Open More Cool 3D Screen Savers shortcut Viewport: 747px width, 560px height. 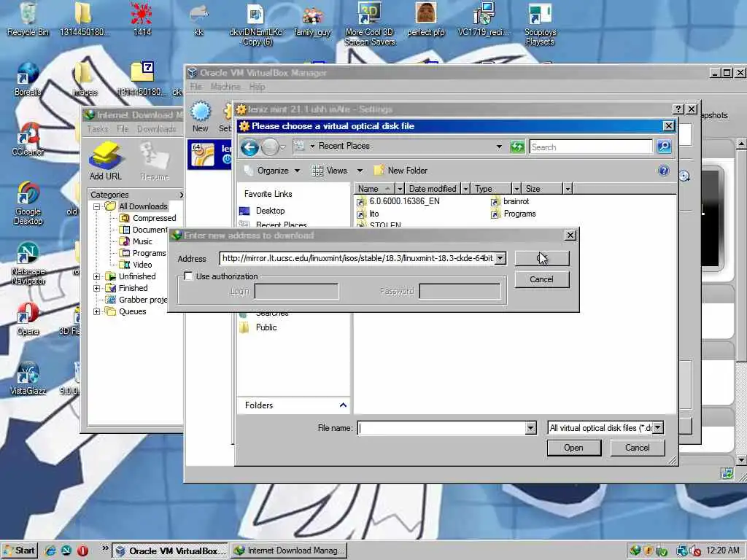pos(370,23)
